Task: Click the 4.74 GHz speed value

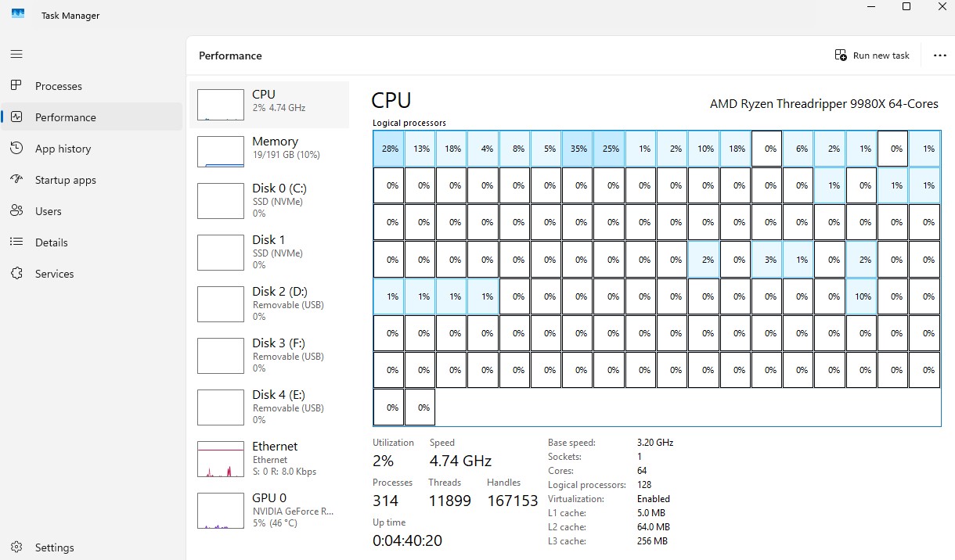Action: (x=460, y=461)
